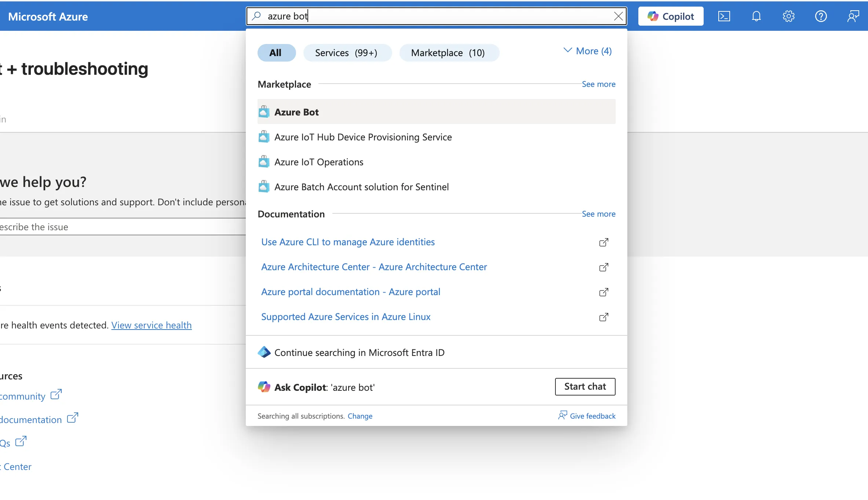Open the documentation resource link
The image size is (868, 500).
click(x=31, y=420)
